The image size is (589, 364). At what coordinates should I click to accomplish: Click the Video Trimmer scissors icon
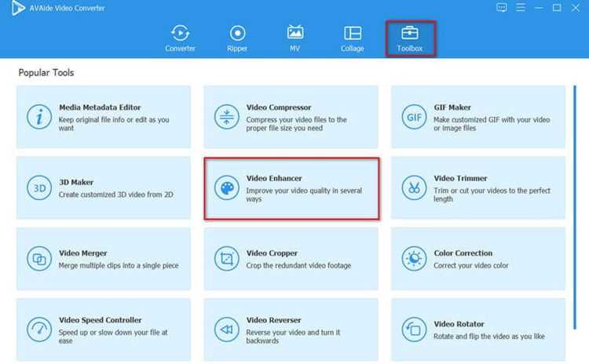pos(414,188)
